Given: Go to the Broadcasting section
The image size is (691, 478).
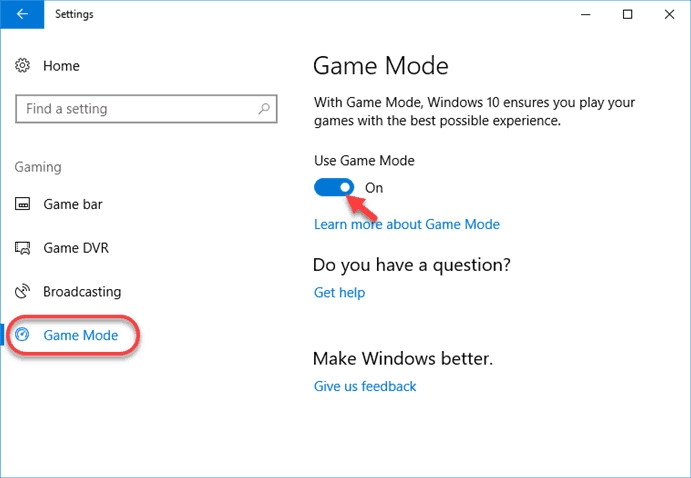Looking at the screenshot, I should tap(81, 292).
